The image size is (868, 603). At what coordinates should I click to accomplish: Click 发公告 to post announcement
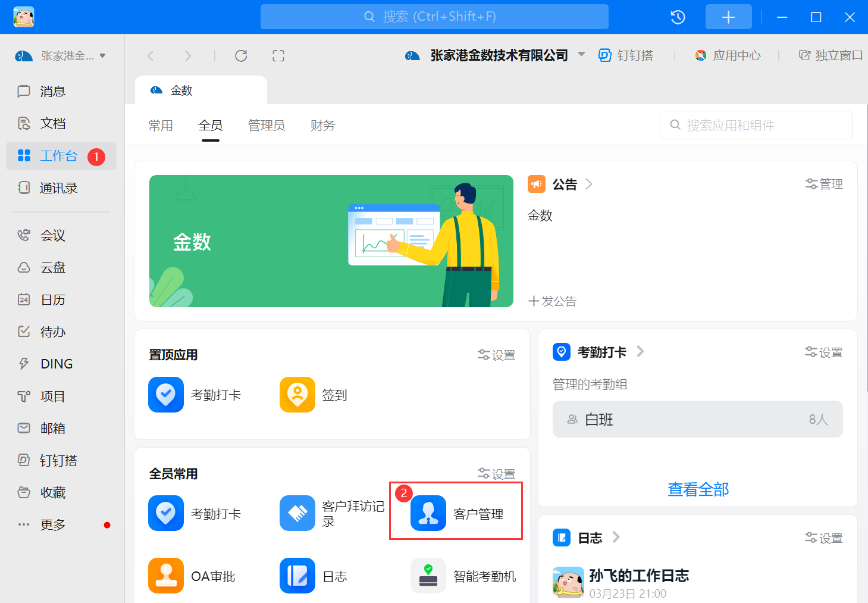(x=552, y=301)
